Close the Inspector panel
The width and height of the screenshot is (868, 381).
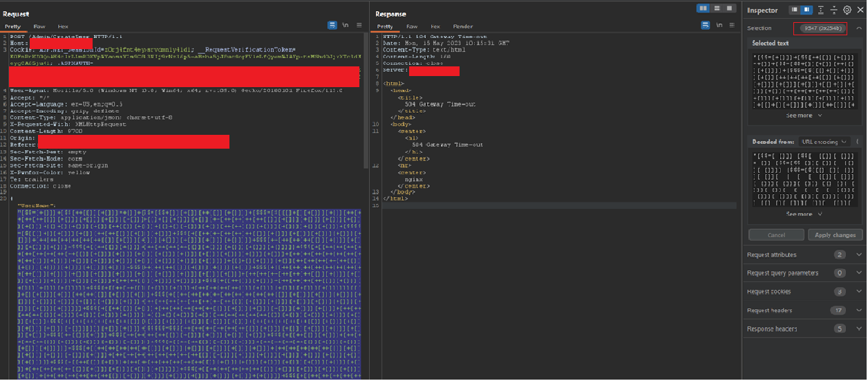tap(860, 10)
